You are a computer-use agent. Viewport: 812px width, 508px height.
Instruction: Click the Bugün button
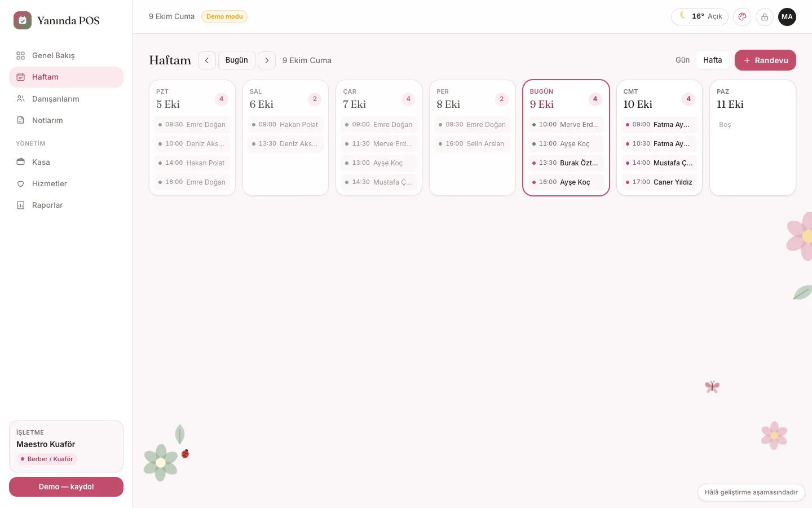237,60
